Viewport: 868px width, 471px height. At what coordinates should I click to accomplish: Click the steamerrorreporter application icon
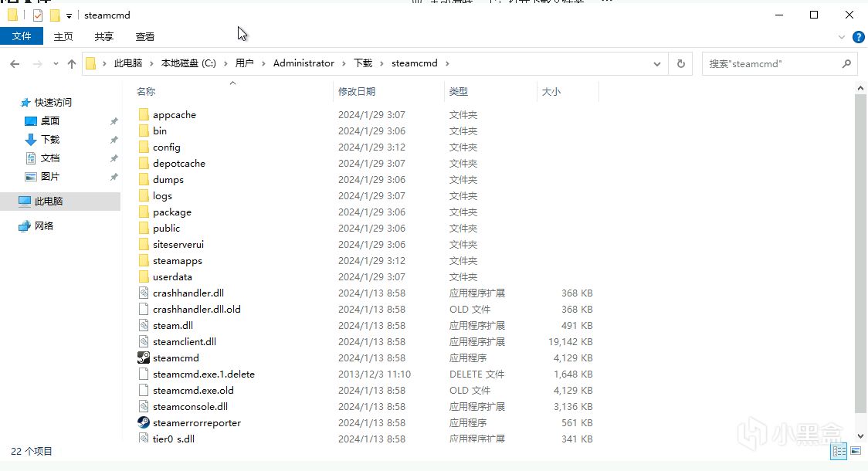coord(144,423)
